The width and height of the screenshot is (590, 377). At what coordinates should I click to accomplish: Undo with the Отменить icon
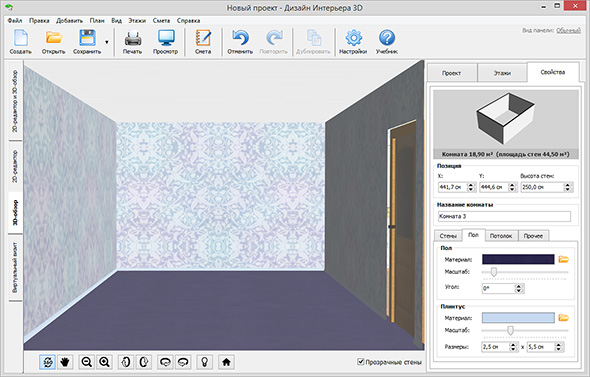240,41
